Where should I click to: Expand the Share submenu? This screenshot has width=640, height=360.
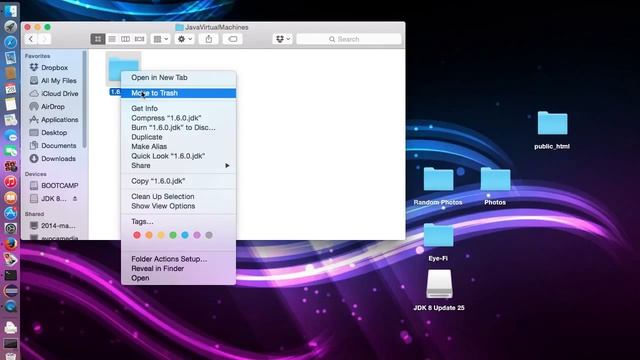point(178,166)
